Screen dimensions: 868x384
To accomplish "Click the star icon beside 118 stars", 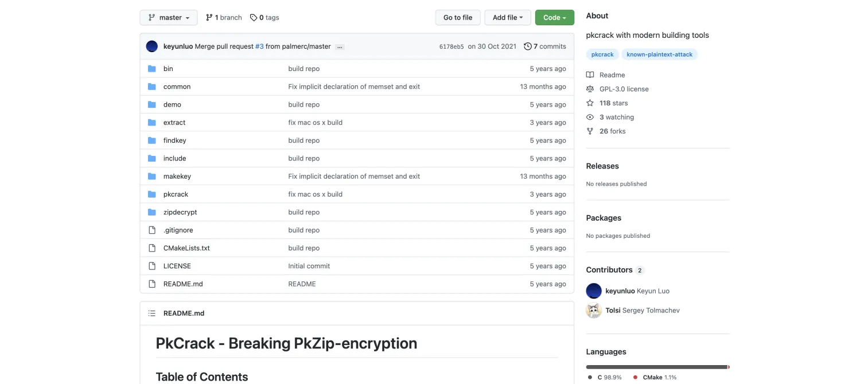I will 590,103.
